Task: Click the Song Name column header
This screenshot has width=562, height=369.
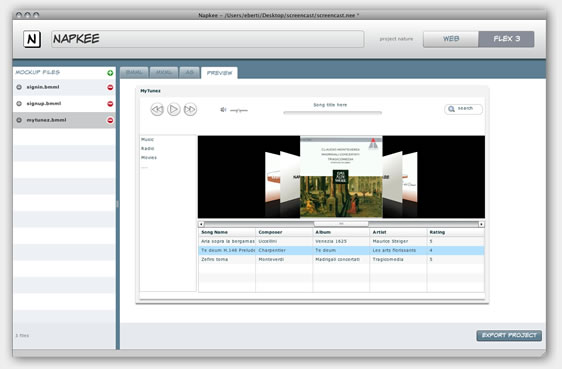Action: tap(227, 232)
